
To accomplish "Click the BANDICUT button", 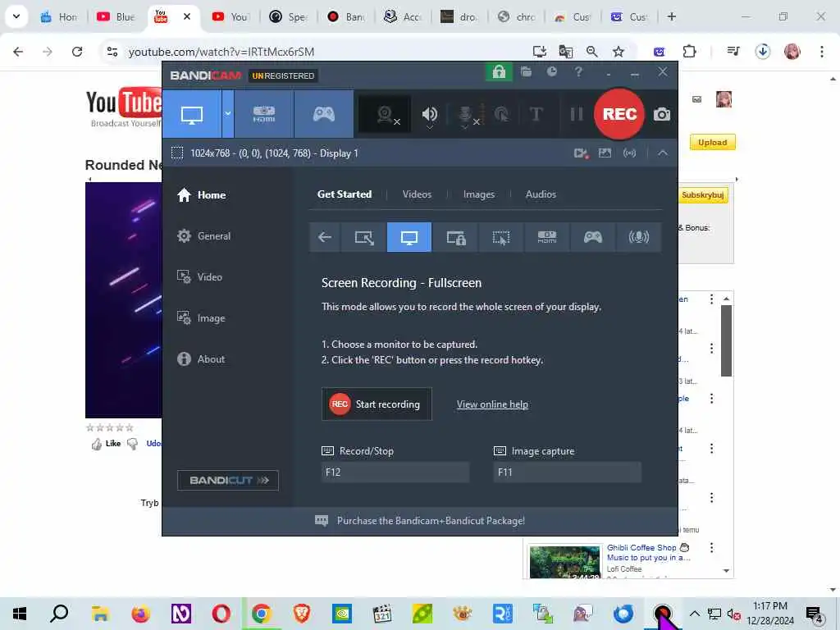I will 228,480.
